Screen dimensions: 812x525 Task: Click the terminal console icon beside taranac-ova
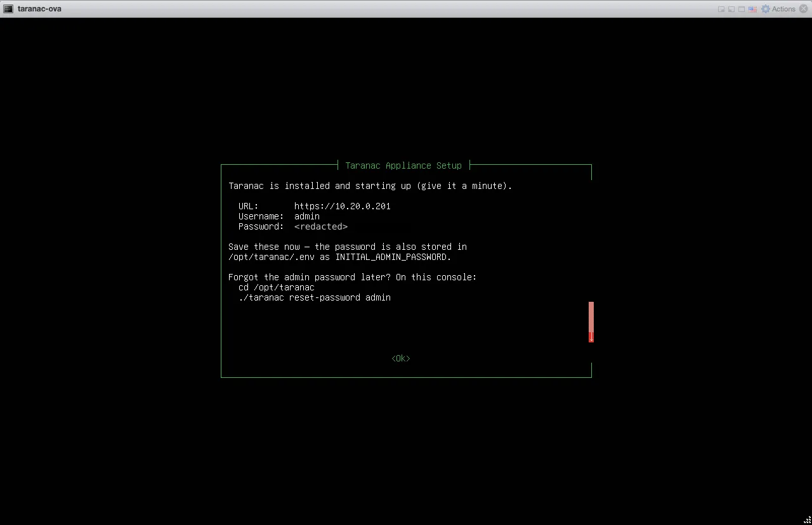click(x=8, y=9)
